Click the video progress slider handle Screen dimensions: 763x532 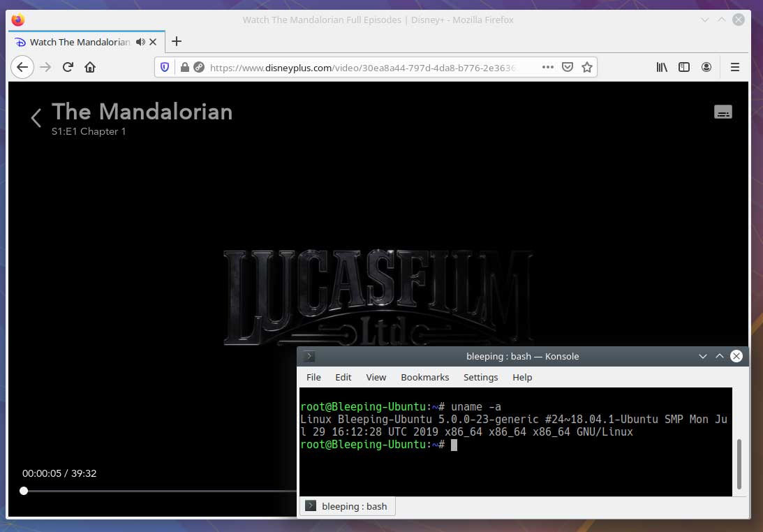[24, 491]
